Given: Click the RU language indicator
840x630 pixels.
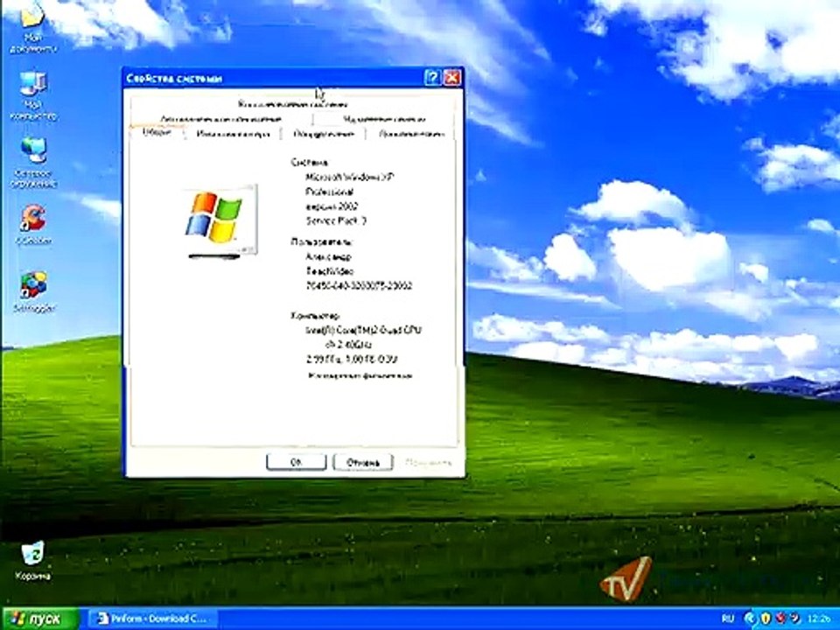Looking at the screenshot, I should (x=727, y=619).
